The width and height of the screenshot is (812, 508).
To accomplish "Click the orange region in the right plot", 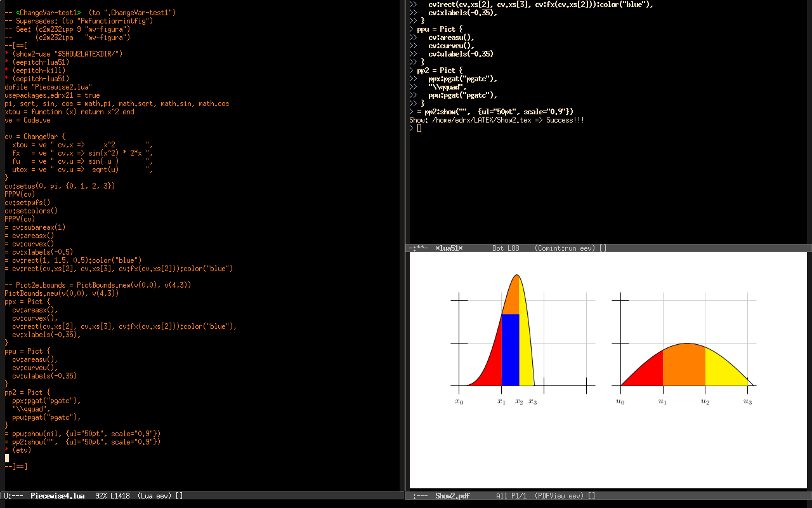I will pyautogui.click(x=684, y=365).
